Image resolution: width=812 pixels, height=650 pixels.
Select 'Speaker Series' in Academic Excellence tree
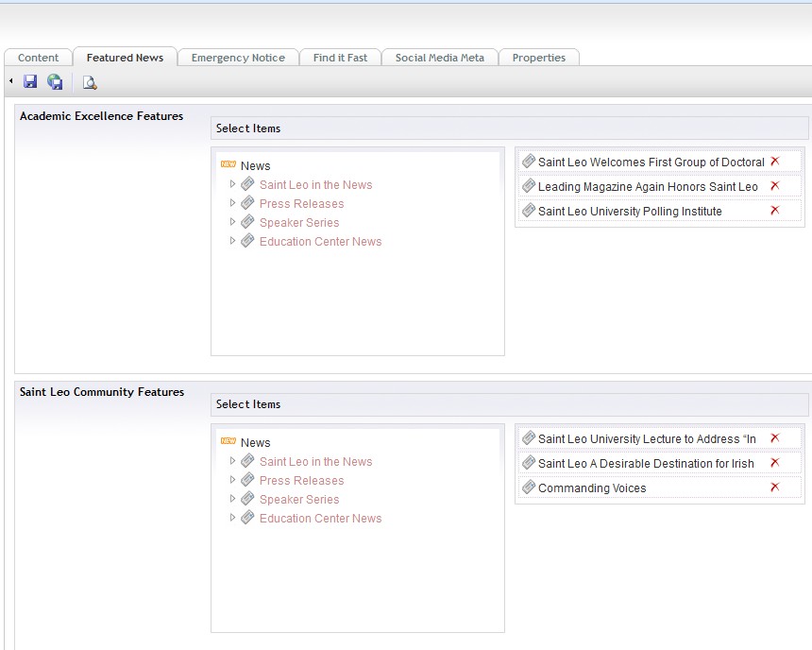[x=299, y=223]
